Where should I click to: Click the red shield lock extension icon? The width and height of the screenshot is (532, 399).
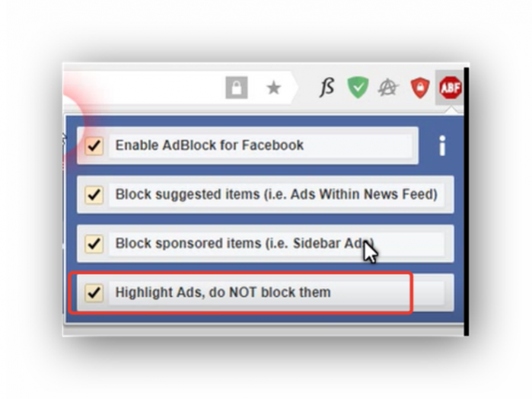(x=420, y=88)
